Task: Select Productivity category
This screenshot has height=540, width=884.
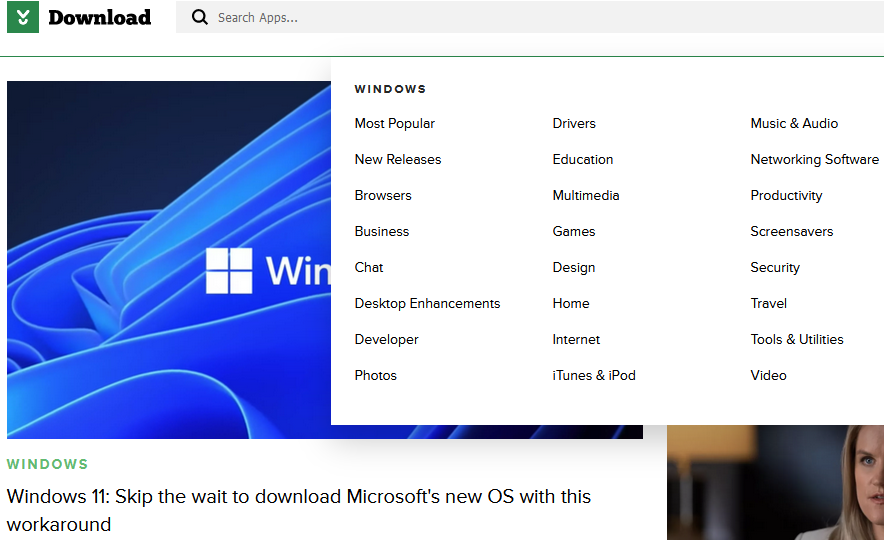Action: click(x=786, y=196)
